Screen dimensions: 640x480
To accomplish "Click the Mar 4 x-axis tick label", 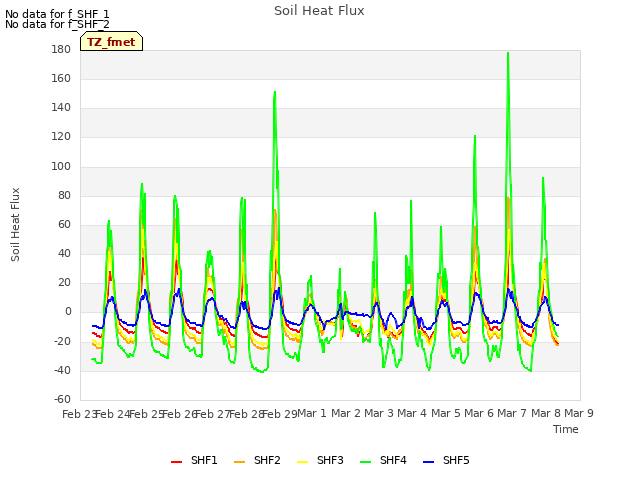I will (x=412, y=413).
